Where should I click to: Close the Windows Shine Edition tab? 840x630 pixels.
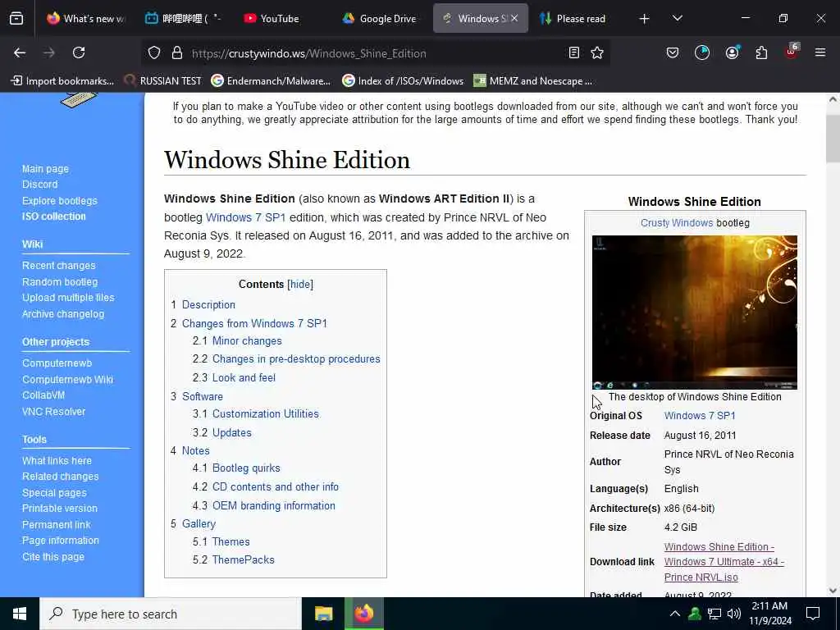514,18
